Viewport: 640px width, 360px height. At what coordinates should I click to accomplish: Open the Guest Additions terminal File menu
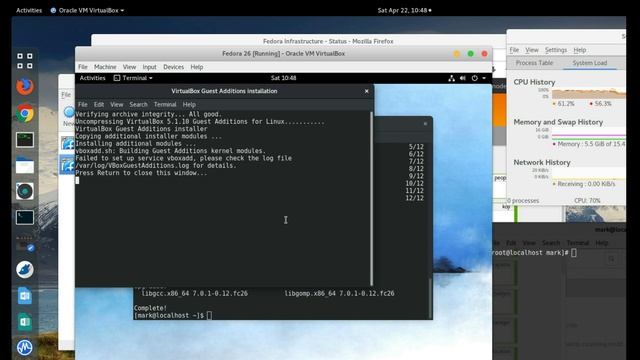[82, 104]
